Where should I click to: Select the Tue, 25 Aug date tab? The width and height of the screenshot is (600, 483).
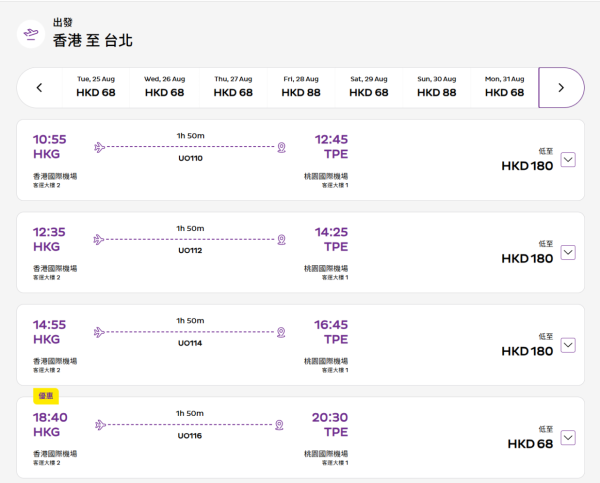(96, 86)
